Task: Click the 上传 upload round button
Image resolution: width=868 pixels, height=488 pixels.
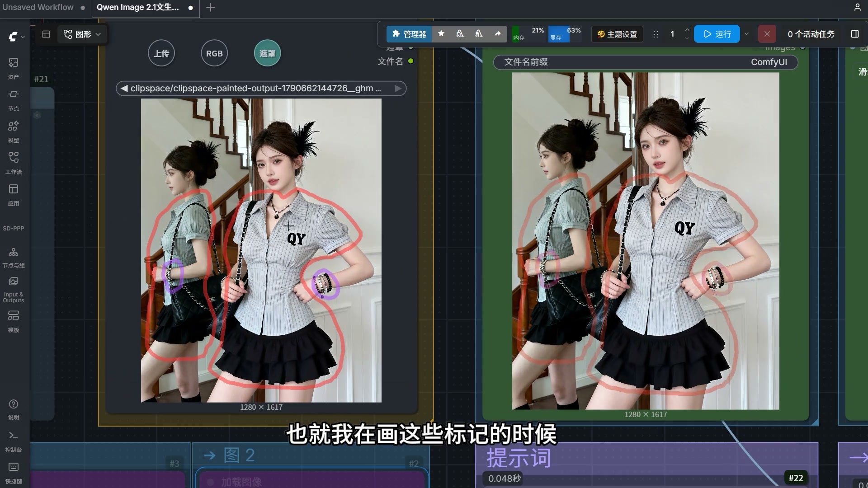Action: coord(161,53)
